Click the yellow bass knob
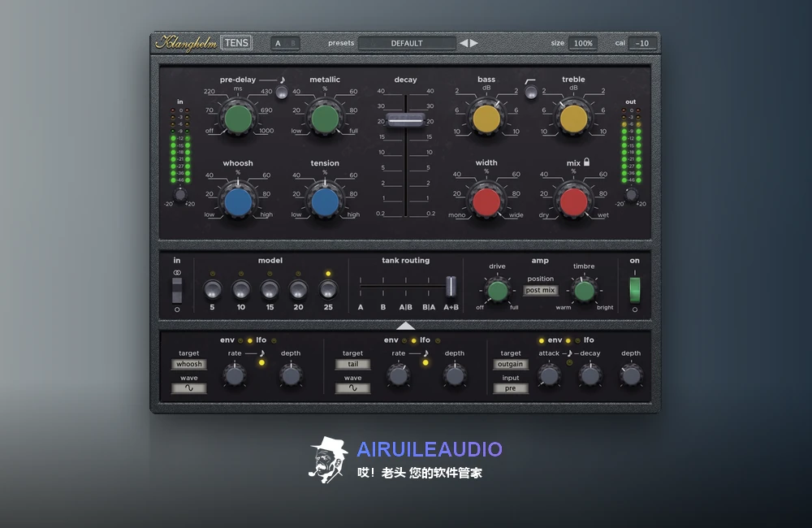 coord(486,119)
